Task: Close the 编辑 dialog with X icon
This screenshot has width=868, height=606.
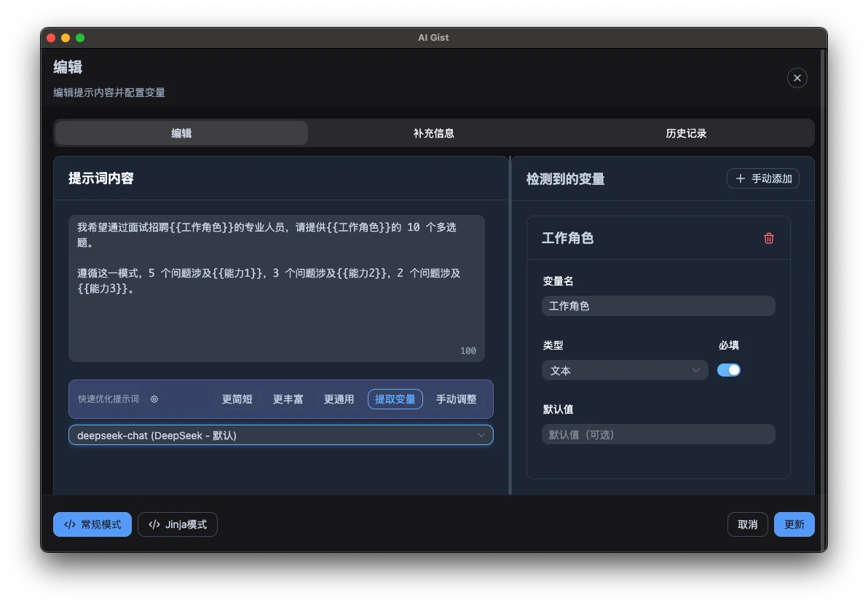Action: pyautogui.click(x=797, y=78)
